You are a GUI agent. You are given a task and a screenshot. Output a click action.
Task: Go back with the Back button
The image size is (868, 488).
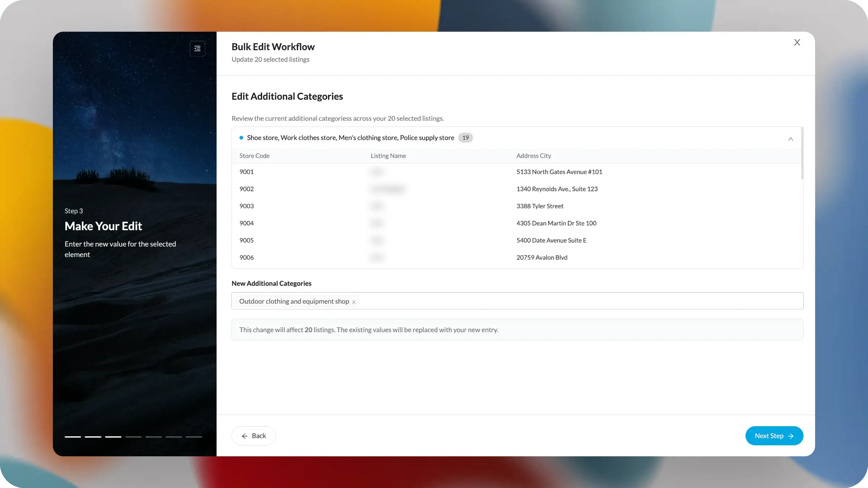tap(254, 436)
